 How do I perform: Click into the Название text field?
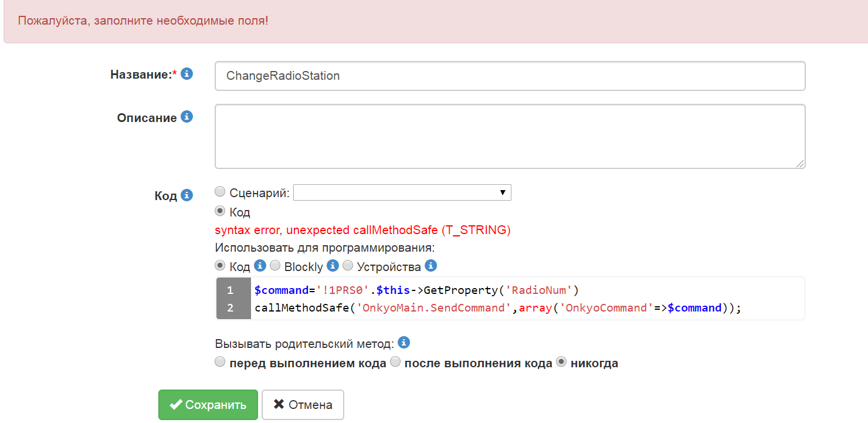[509, 76]
